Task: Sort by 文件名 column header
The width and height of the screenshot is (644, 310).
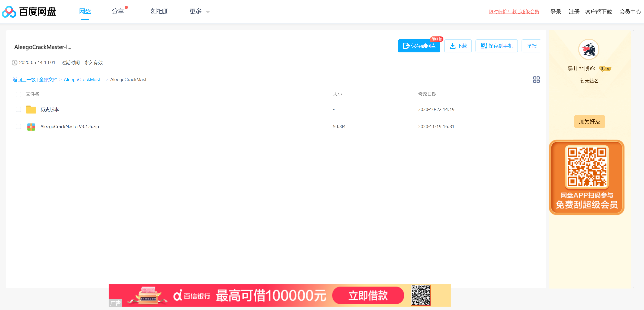Action: coord(33,94)
